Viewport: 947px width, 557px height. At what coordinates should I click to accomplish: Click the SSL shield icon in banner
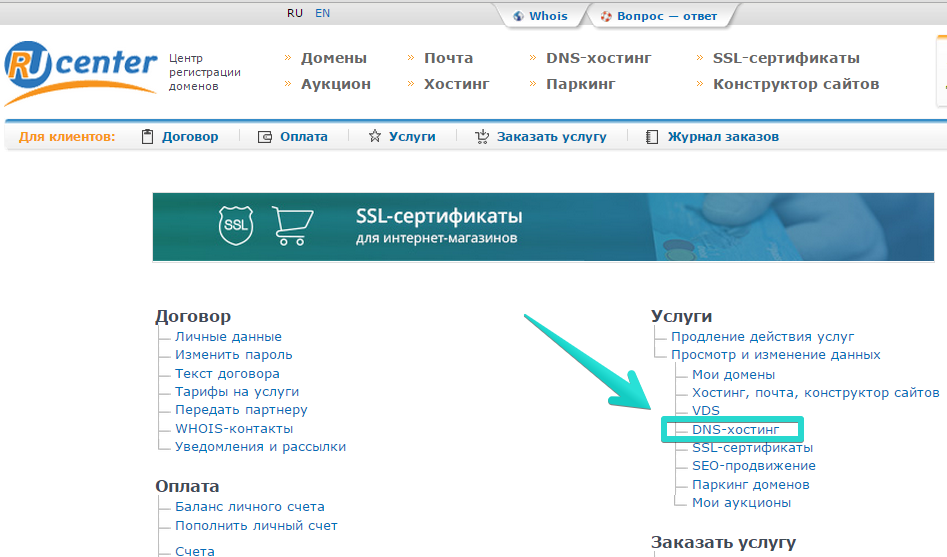[x=236, y=225]
